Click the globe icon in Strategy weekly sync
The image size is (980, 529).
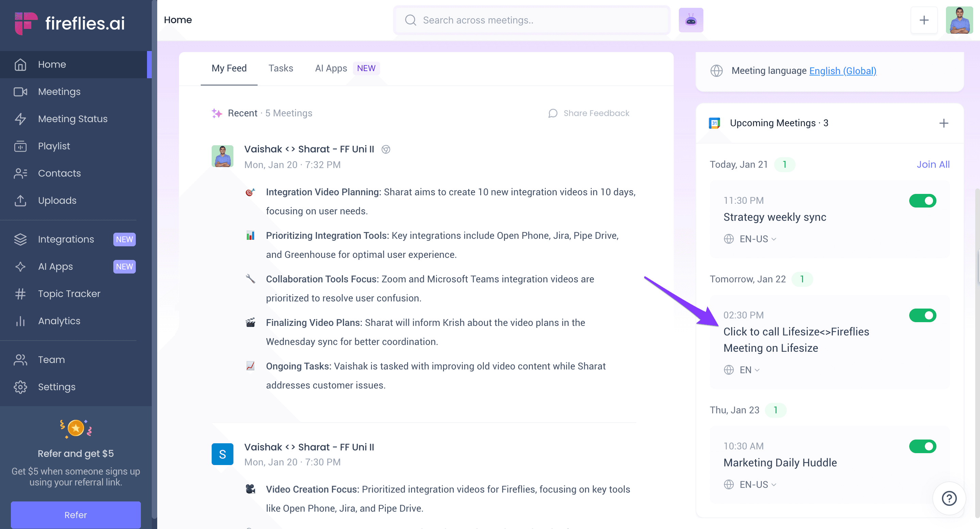coord(729,239)
